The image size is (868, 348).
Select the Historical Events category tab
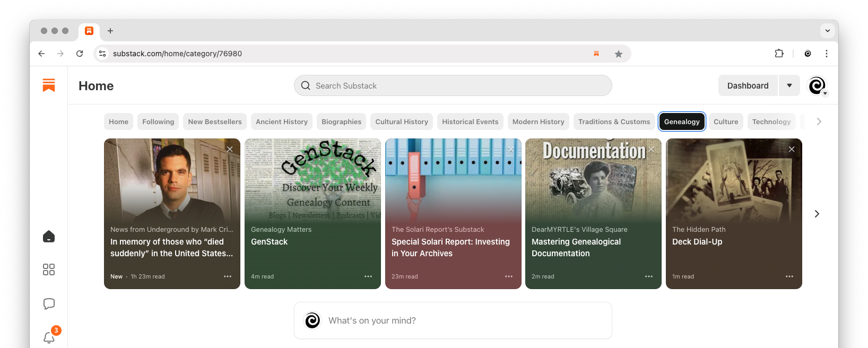[470, 121]
